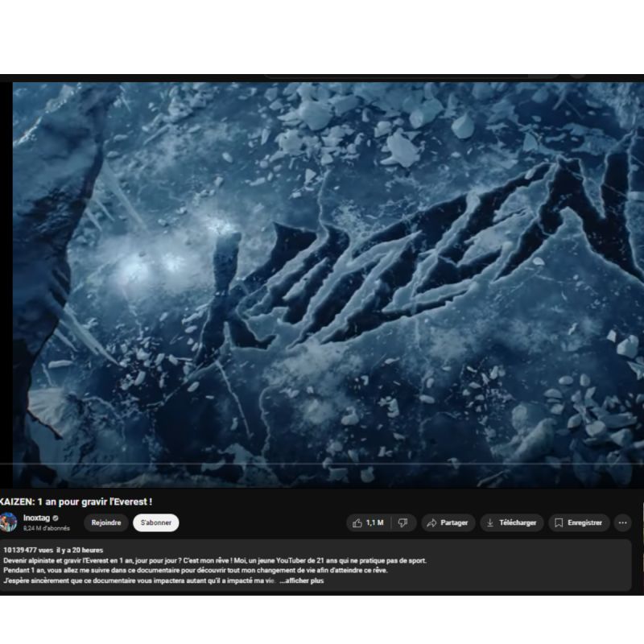Click the video progress bar
Screen dimensions: 644x644
click(322, 464)
